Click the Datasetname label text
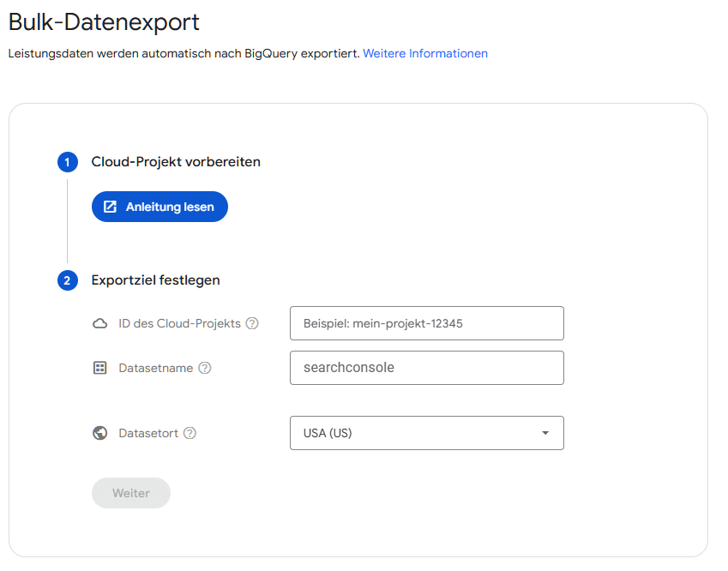This screenshot has height=571, width=728. point(156,368)
